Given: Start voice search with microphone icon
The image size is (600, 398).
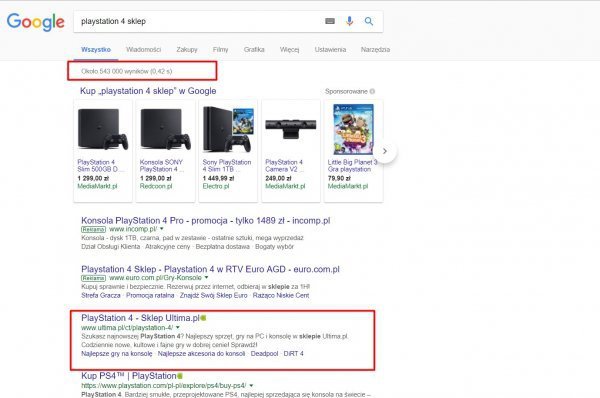Looking at the screenshot, I should (x=349, y=21).
